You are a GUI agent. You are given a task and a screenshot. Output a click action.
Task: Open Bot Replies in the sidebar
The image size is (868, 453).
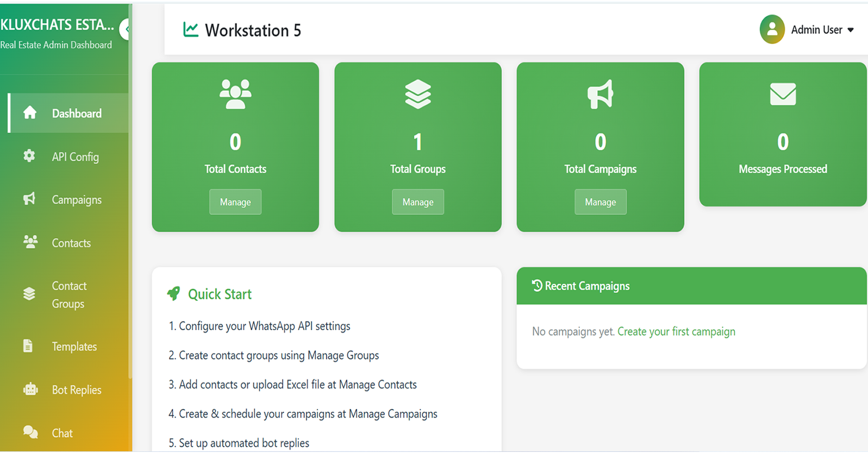pyautogui.click(x=68, y=389)
